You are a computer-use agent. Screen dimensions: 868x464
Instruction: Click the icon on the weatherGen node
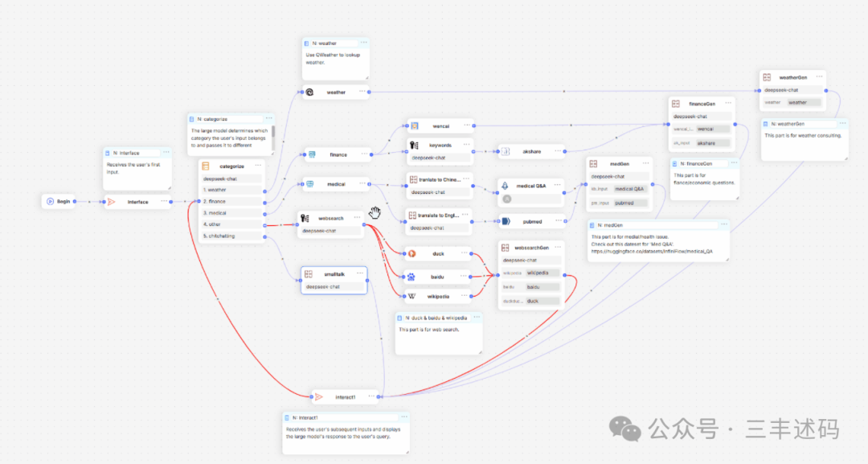767,77
